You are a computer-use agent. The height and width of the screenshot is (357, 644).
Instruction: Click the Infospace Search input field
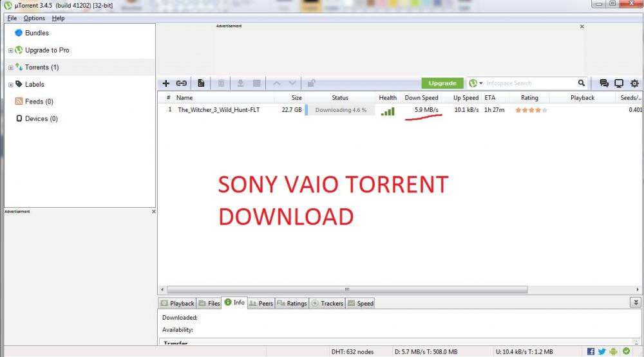tap(529, 84)
